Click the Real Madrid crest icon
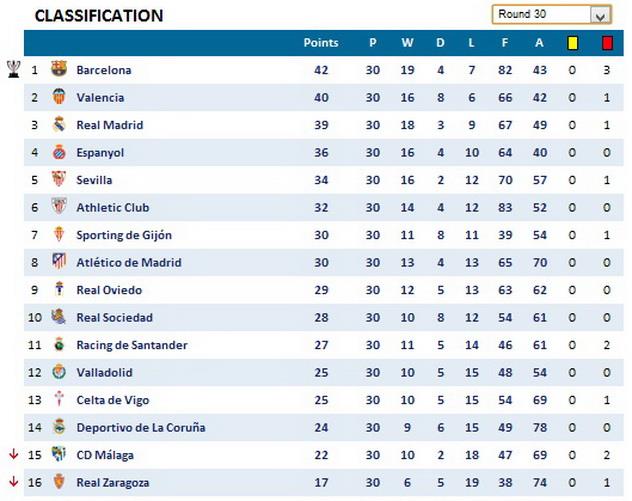 (x=59, y=125)
